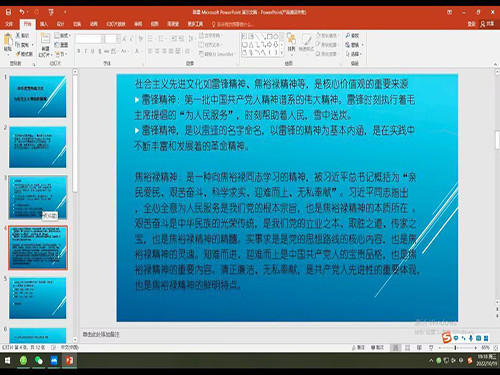
Task: Toggle the Notes pane in status bar
Action: tap(359, 347)
